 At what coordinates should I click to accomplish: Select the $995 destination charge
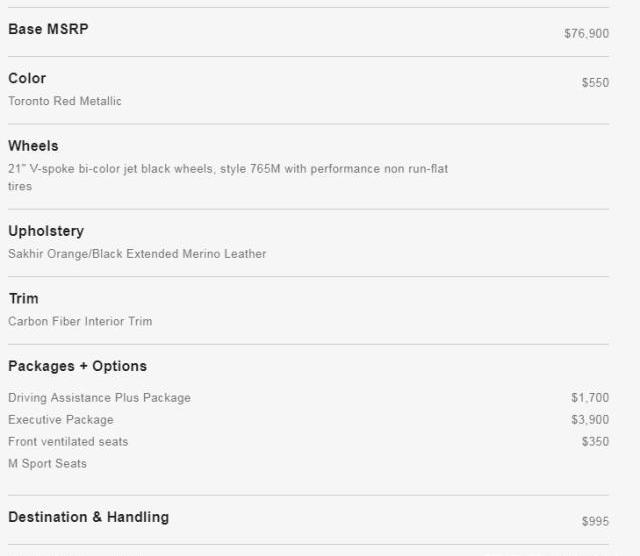tap(595, 522)
